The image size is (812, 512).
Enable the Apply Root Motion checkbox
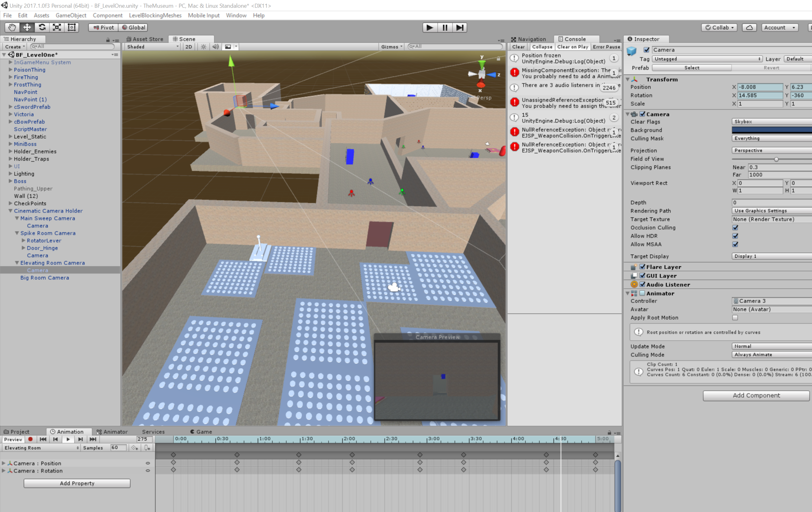735,318
